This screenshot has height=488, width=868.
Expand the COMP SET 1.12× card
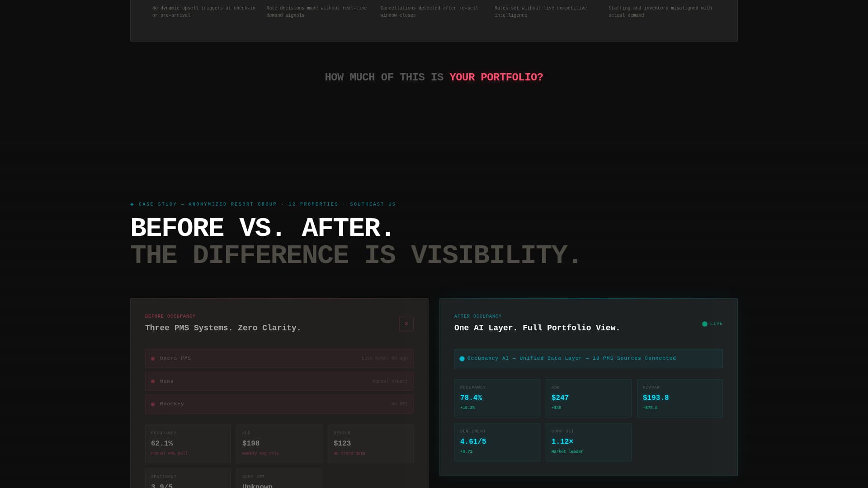coord(588,442)
